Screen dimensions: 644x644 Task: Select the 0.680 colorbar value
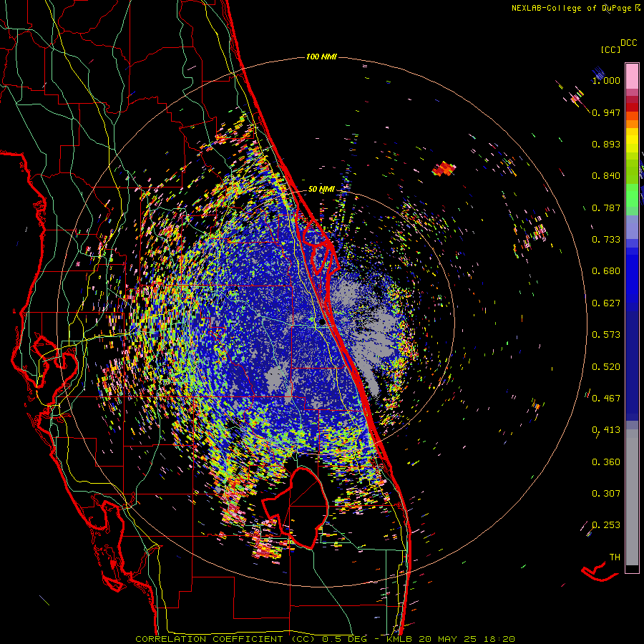[606, 271]
